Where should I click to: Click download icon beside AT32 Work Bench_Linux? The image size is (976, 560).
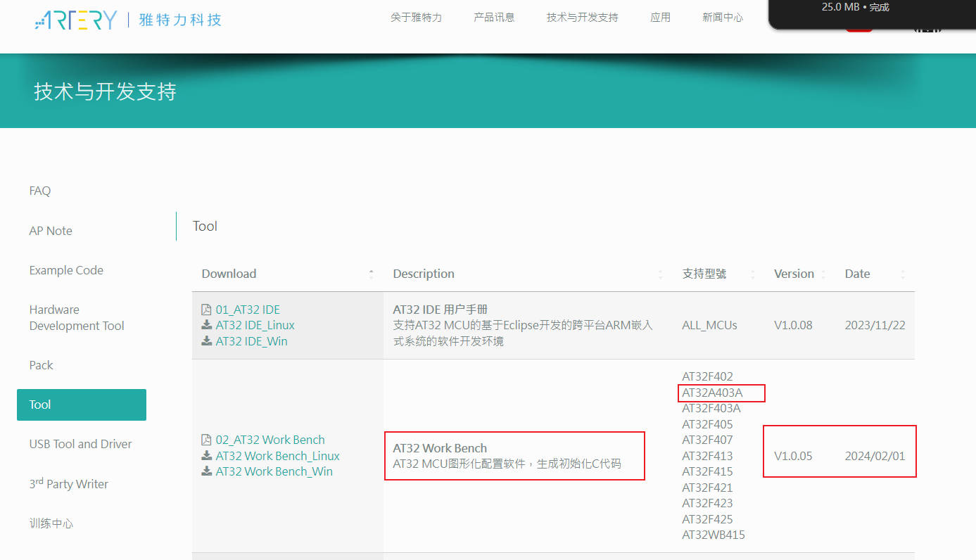click(206, 456)
